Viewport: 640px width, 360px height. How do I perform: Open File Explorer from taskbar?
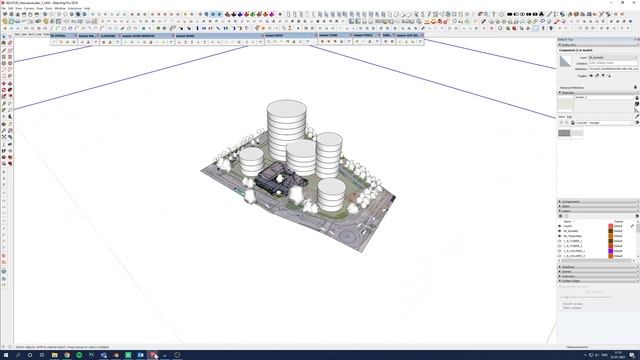pyautogui.click(x=55, y=355)
